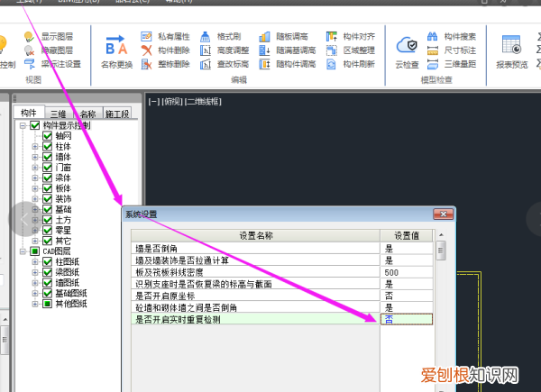The image size is (541, 392).
Task: Uncheck the 柱体 checkbox
Action: (x=48, y=146)
